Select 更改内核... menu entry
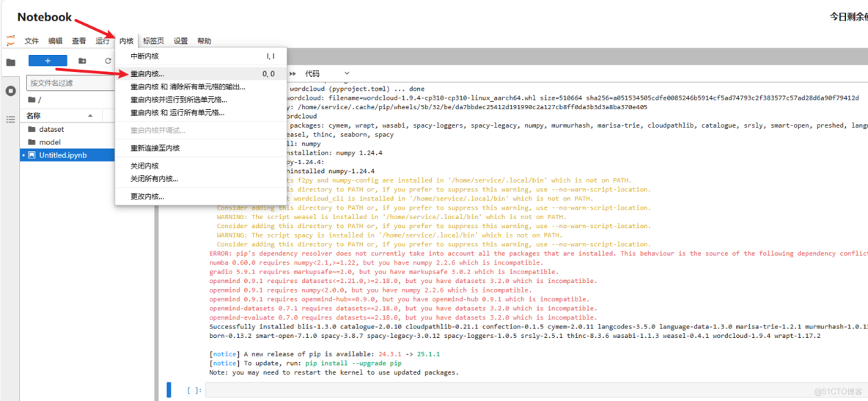 201,196
